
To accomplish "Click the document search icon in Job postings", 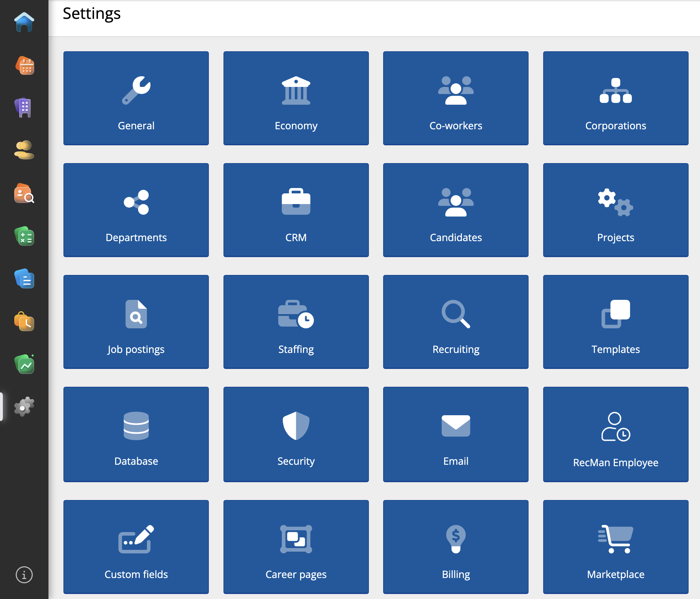I will pos(136,314).
